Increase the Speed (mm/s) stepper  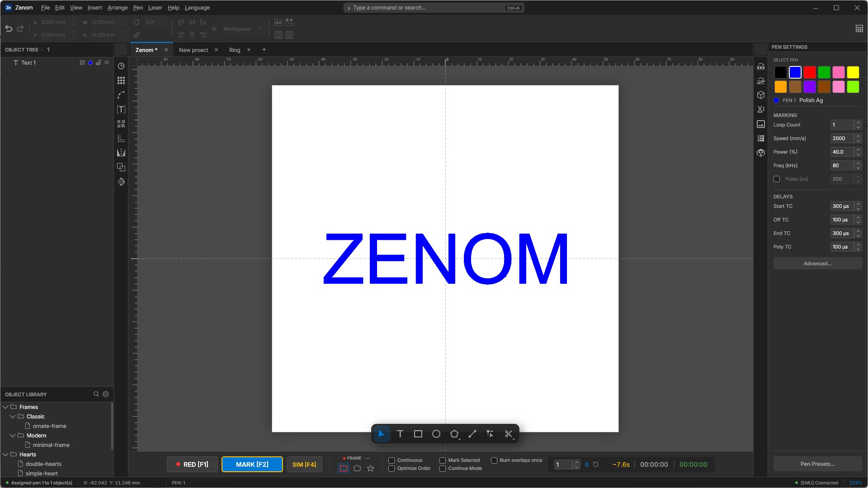[x=858, y=136]
